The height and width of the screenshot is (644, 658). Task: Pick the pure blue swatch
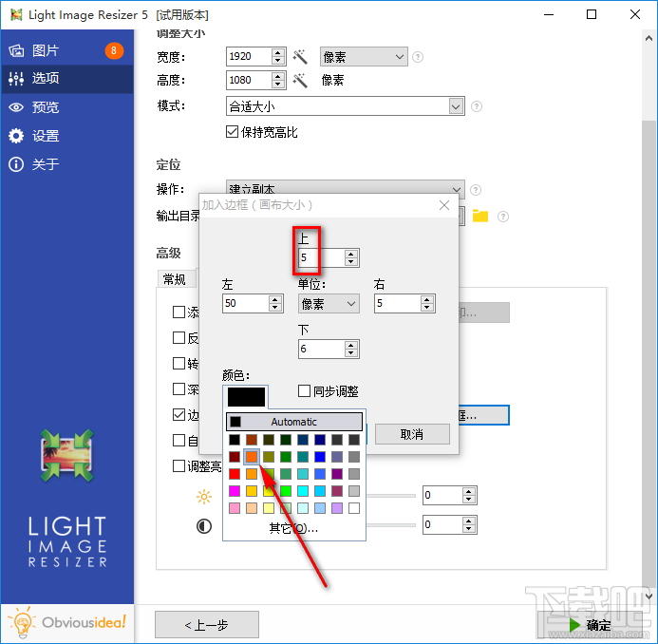tap(320, 457)
